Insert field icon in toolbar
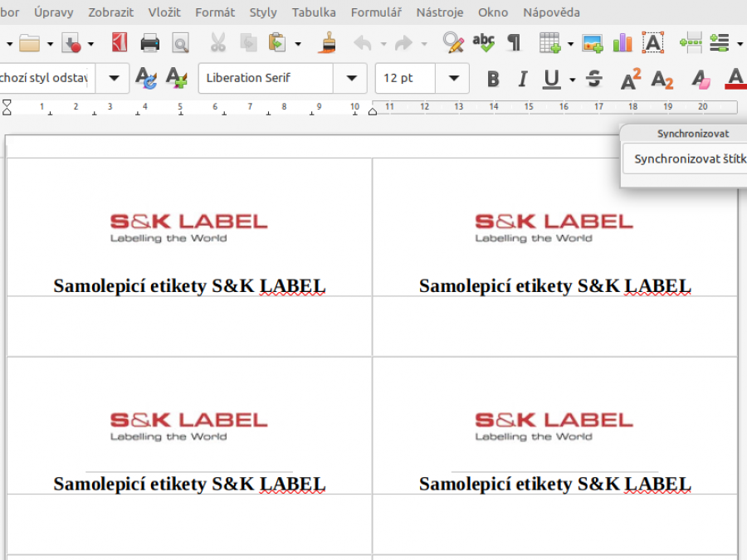 pos(720,43)
